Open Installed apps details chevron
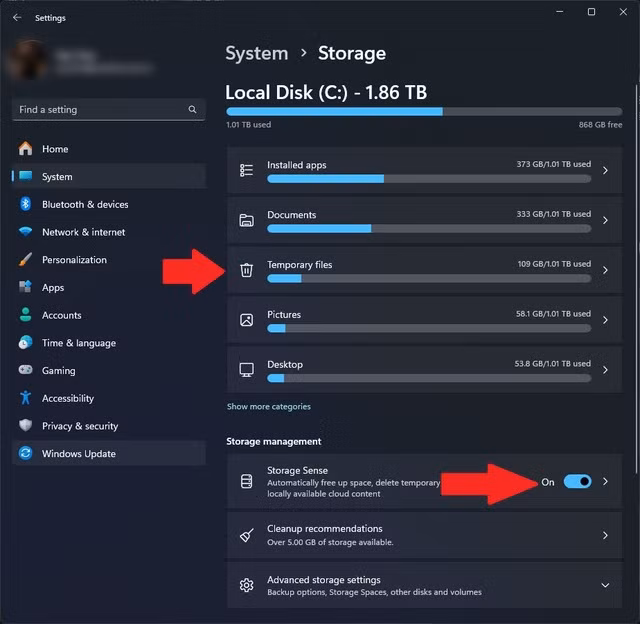 605,170
